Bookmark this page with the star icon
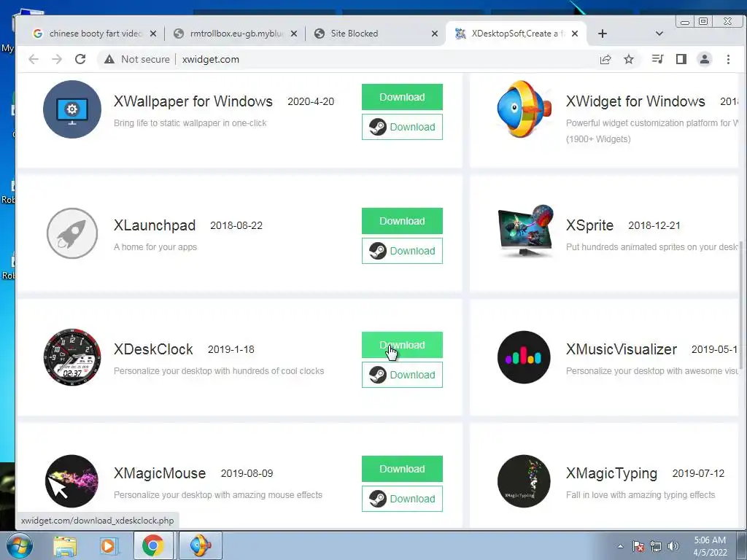The width and height of the screenshot is (747, 560). pos(629,59)
